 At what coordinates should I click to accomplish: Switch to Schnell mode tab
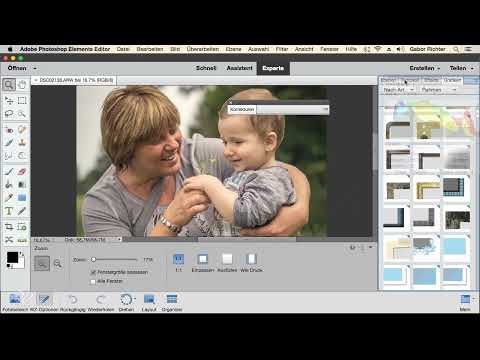click(x=206, y=68)
